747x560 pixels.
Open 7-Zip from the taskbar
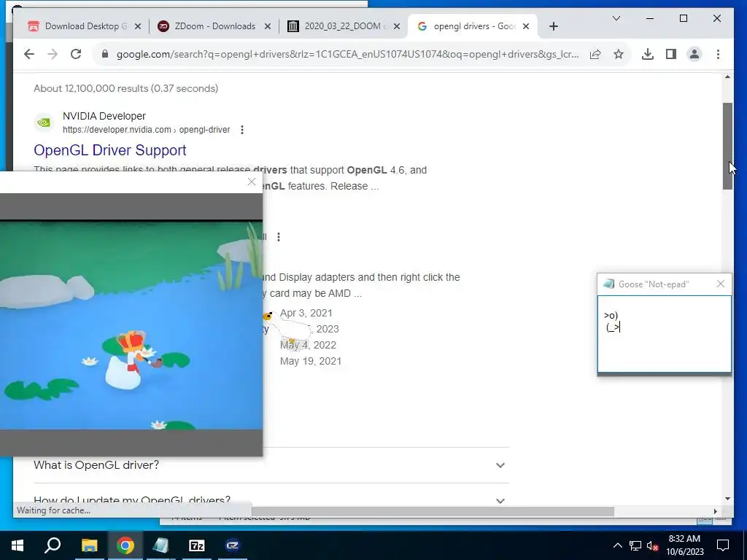pos(197,545)
